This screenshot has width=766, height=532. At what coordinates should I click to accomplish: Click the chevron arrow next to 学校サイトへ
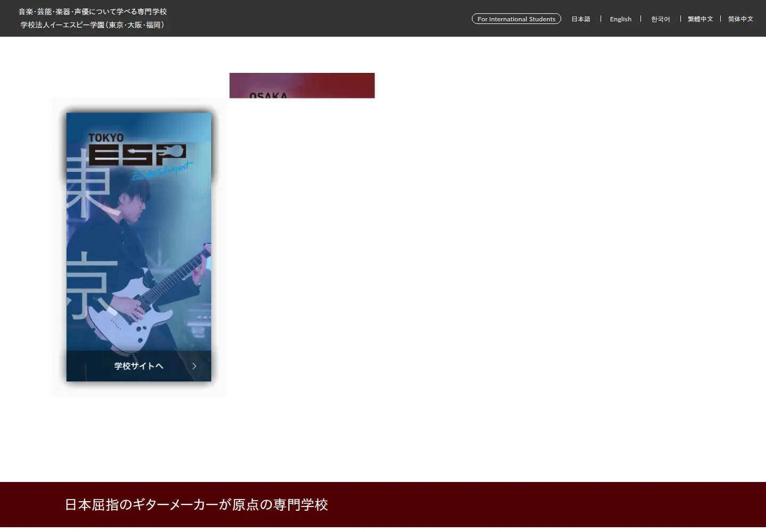coord(194,366)
